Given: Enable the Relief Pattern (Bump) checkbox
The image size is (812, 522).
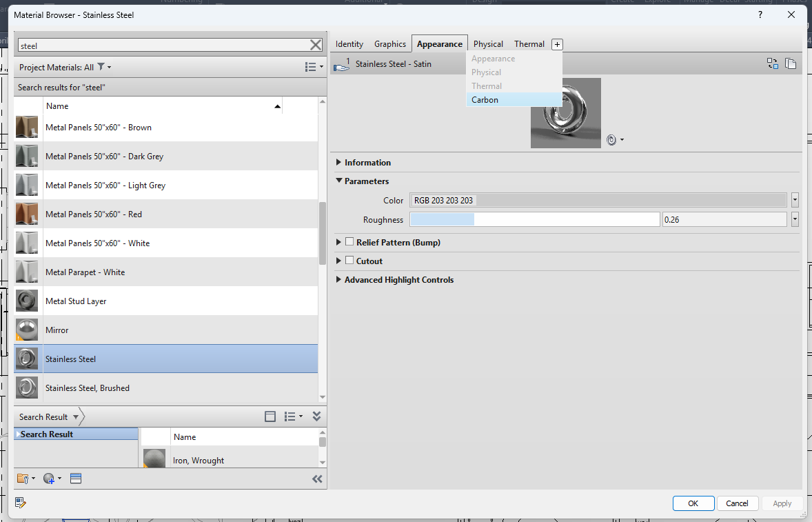Looking at the screenshot, I should point(349,242).
